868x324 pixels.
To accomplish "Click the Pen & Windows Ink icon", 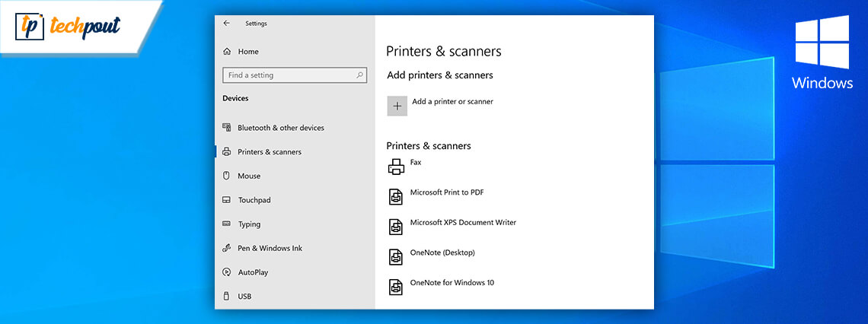I will coord(226,248).
